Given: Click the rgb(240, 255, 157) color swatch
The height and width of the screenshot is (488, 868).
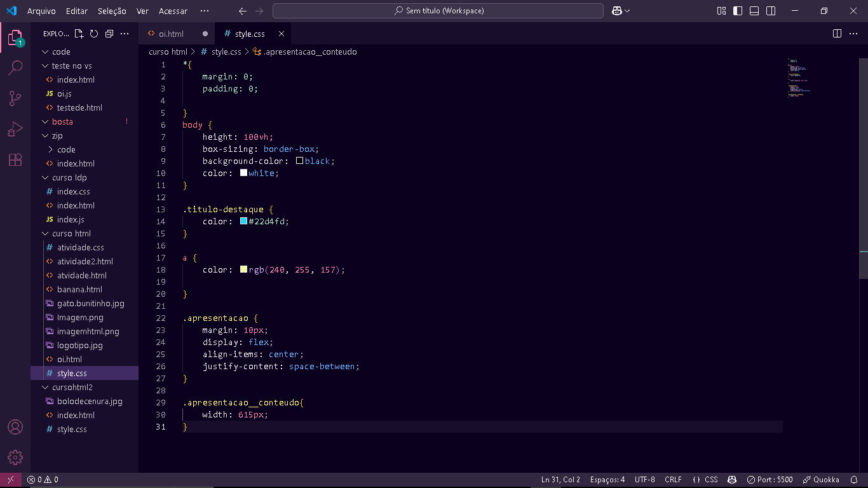Looking at the screenshot, I should pos(243,269).
